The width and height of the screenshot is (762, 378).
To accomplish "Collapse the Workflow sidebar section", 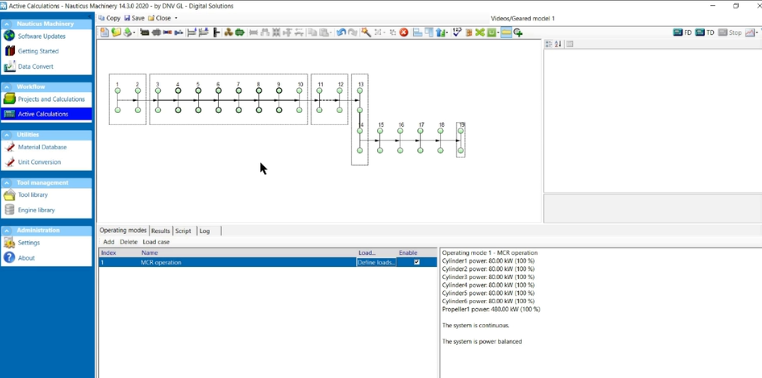I will pyautogui.click(x=8, y=87).
